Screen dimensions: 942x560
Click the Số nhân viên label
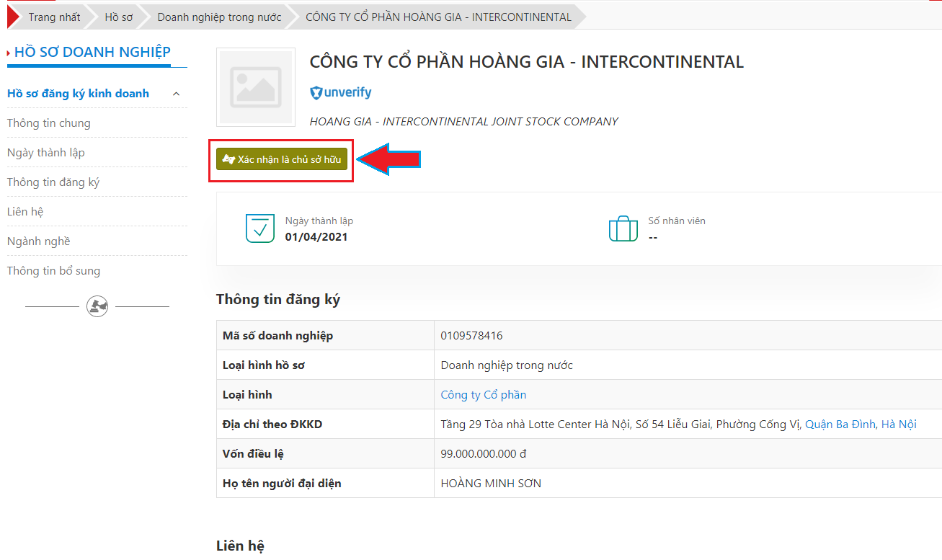(677, 221)
